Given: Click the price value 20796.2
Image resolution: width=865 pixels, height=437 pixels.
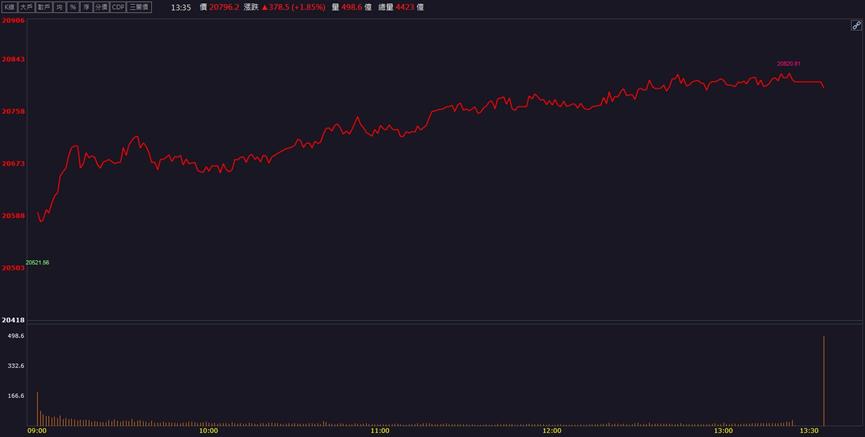Looking at the screenshot, I should (x=224, y=8).
